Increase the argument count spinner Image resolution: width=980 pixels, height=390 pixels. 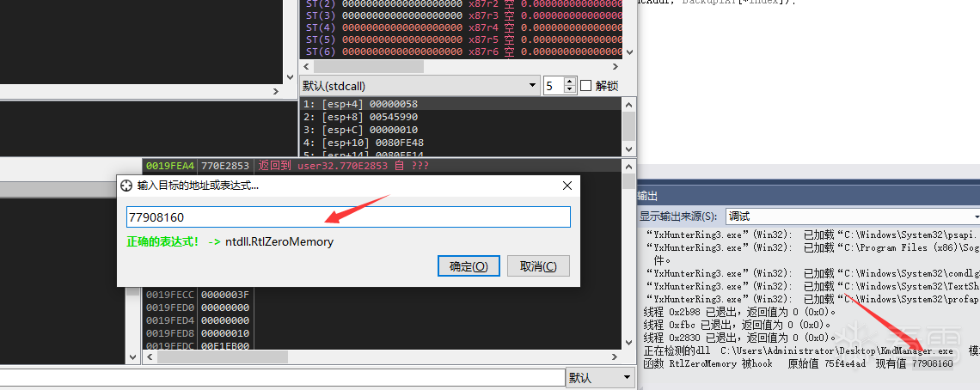click(569, 82)
